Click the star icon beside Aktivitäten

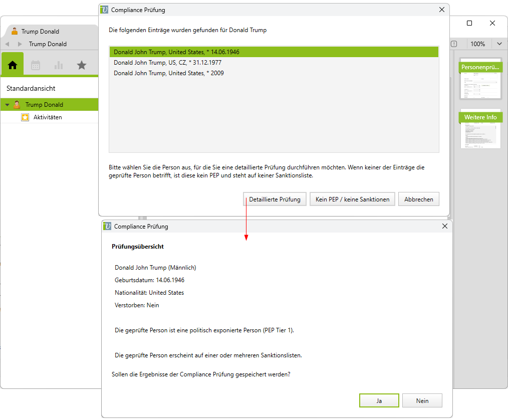tap(25, 117)
